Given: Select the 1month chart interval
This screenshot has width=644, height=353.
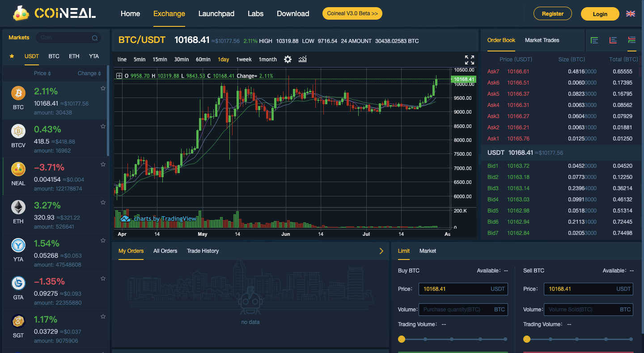Looking at the screenshot, I should coord(268,60).
